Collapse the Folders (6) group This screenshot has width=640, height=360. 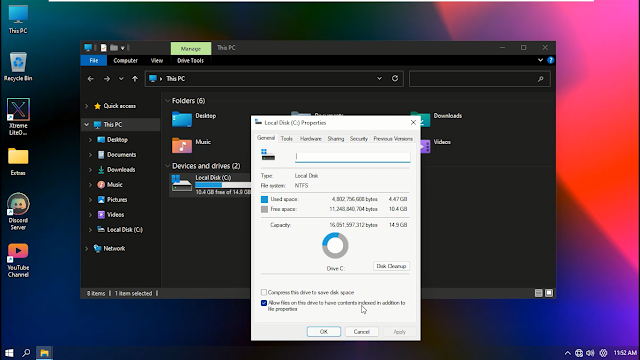[167, 100]
